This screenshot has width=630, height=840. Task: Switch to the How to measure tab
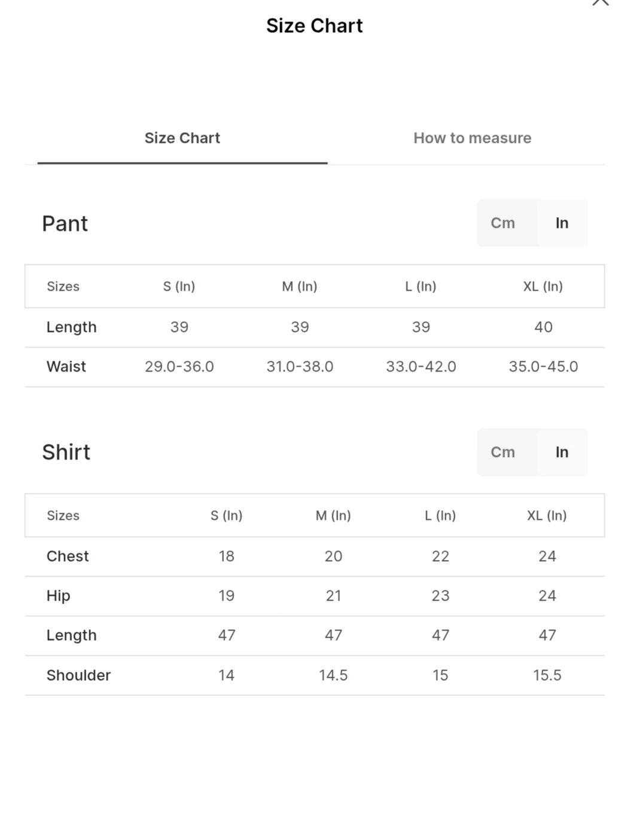click(x=472, y=138)
